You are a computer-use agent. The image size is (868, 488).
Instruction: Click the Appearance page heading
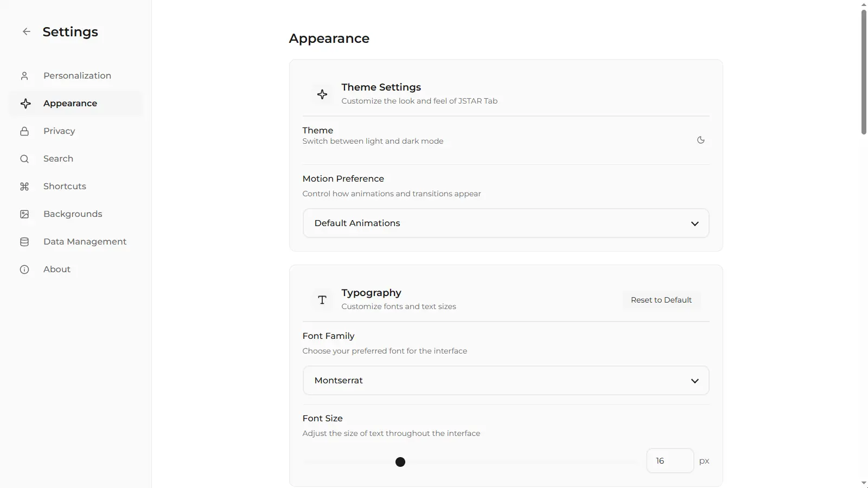(329, 38)
